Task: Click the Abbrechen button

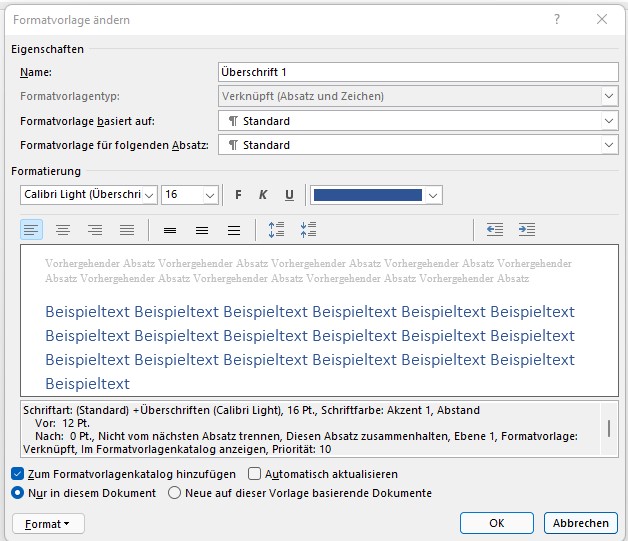Action: click(x=581, y=523)
